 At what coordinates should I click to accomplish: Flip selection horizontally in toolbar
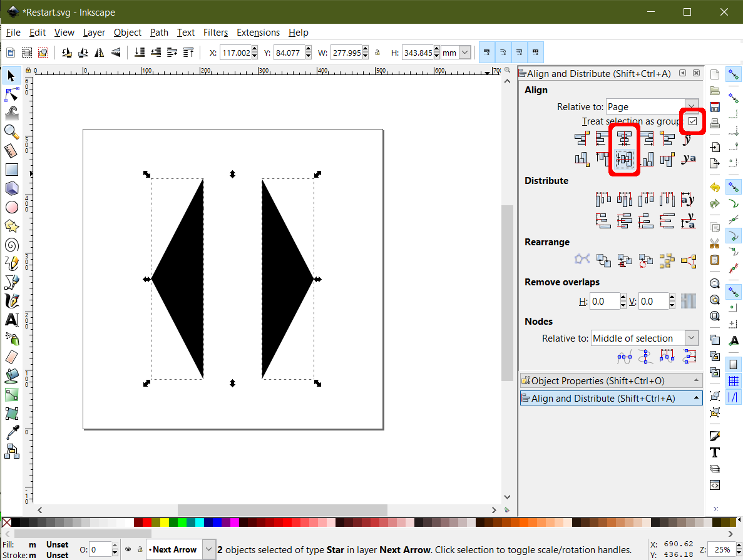(99, 53)
